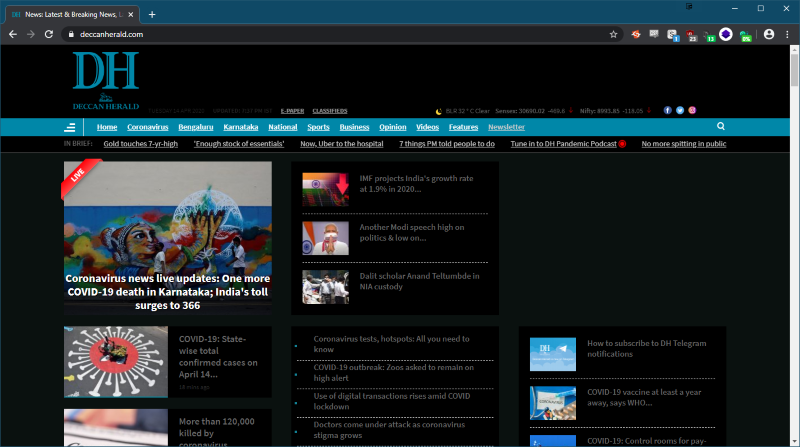Image resolution: width=800 pixels, height=447 pixels.
Task: Go to the Bengaluru section
Action: coord(195,127)
